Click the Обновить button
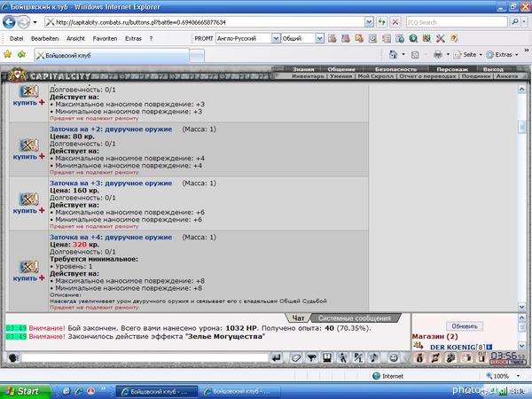This screenshot has width=532, height=399. click(x=465, y=326)
